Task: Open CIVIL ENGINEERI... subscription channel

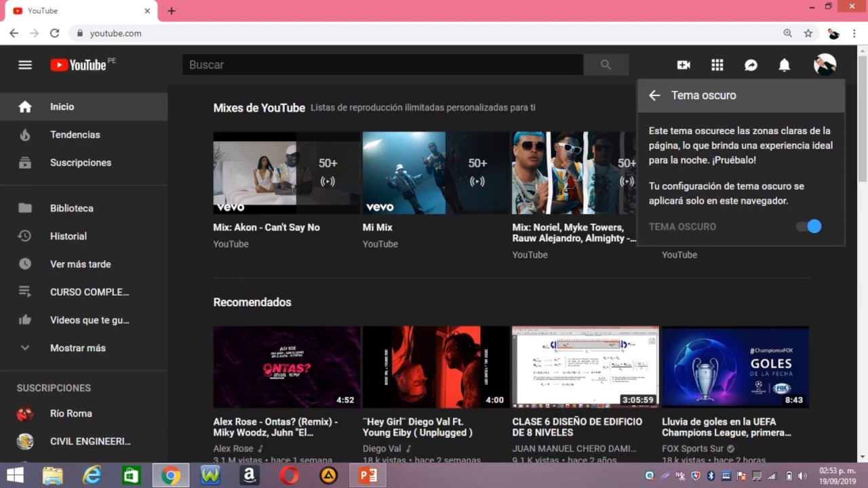Action: pyautogui.click(x=84, y=441)
